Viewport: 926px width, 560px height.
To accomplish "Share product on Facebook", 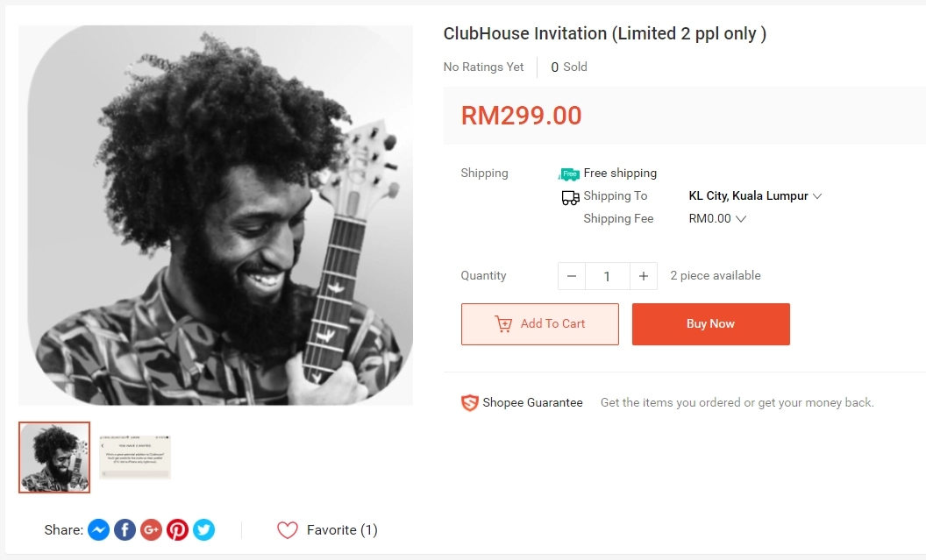I will [x=125, y=530].
